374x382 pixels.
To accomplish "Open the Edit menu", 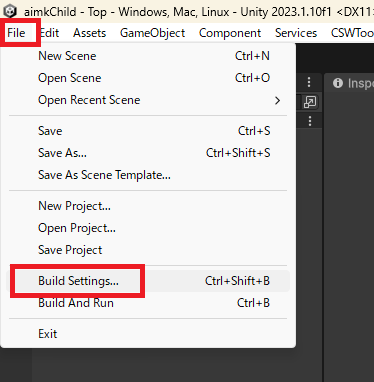I will coord(49,33).
